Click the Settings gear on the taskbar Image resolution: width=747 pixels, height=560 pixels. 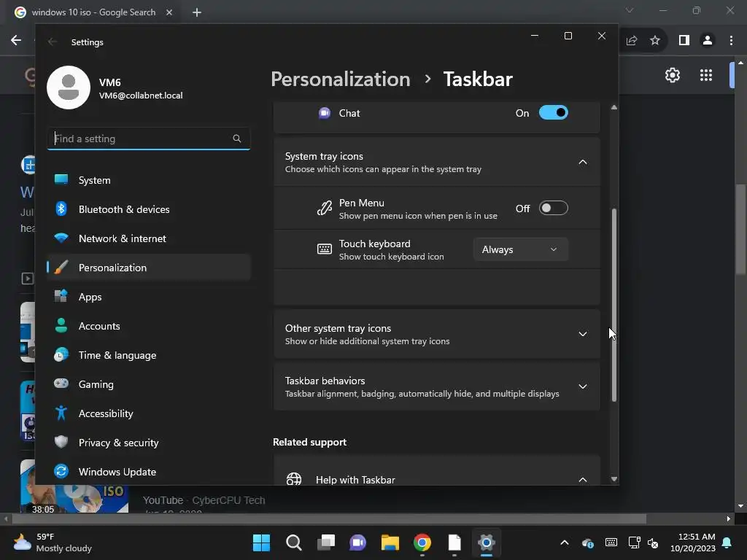coord(487,542)
